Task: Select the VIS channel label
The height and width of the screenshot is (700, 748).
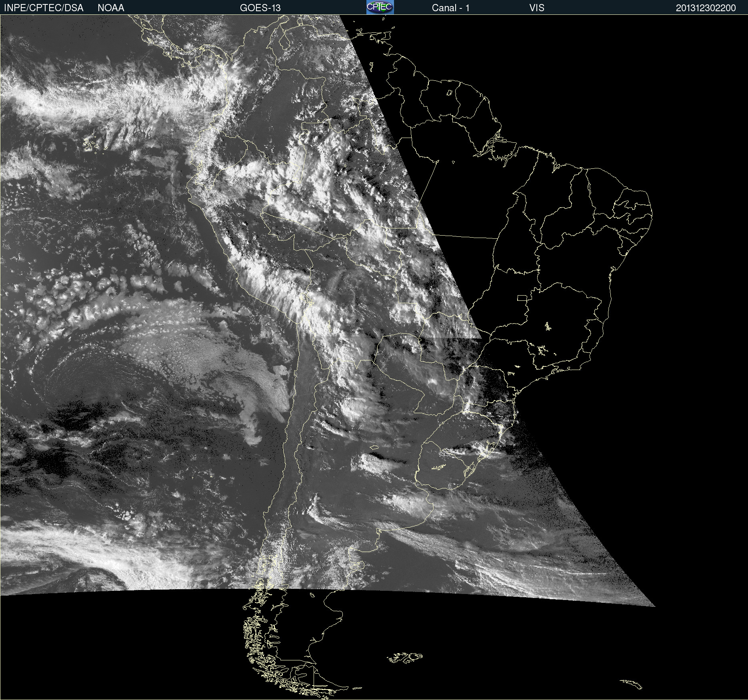Action: point(537,8)
